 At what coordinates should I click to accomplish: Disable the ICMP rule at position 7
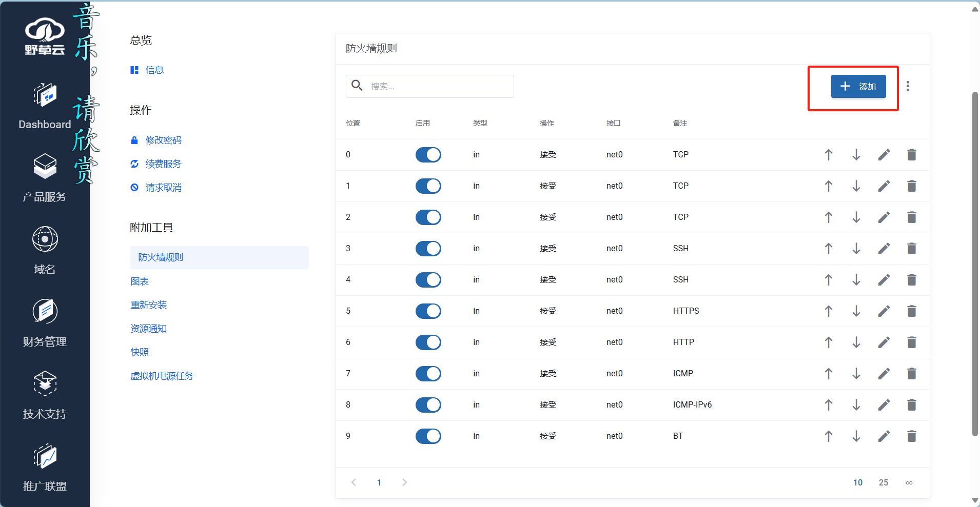pyautogui.click(x=428, y=374)
